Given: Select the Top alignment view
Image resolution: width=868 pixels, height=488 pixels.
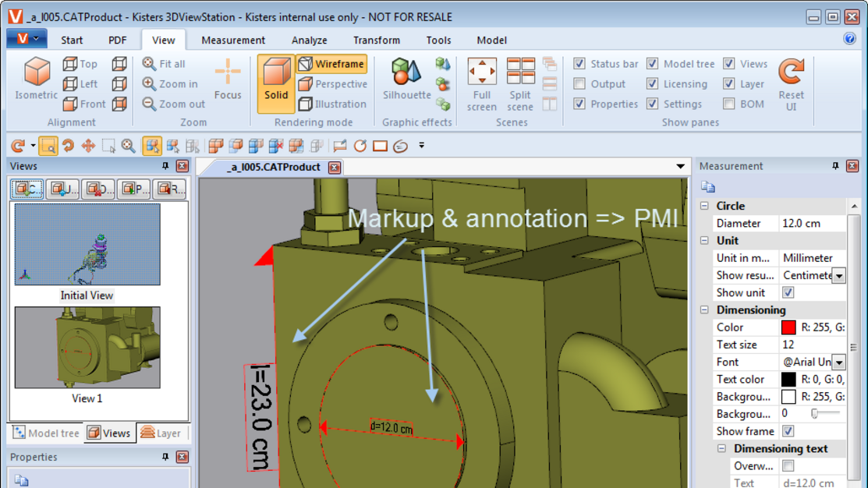Looking at the screenshot, I should 80,64.
